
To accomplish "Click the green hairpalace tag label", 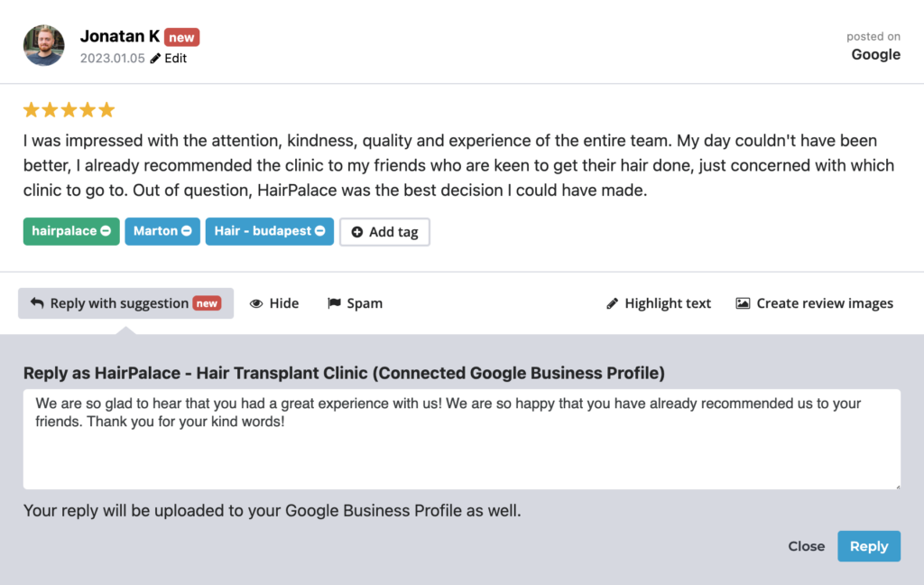I will coord(63,231).
